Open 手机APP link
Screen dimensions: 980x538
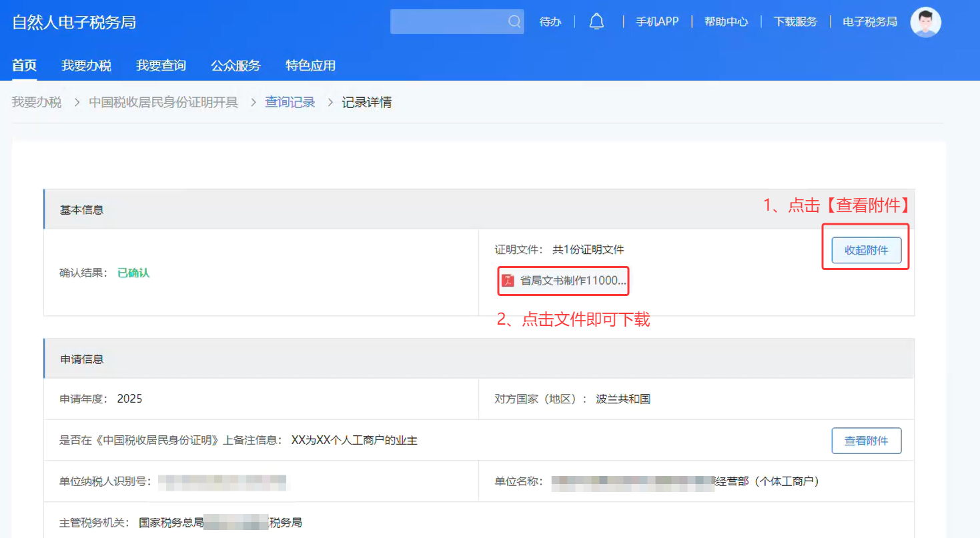point(656,22)
